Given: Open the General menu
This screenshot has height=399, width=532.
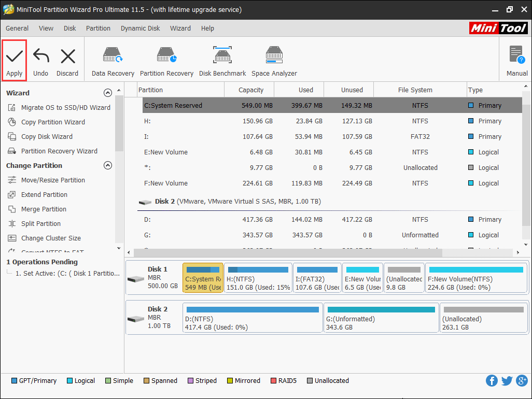Looking at the screenshot, I should (17, 28).
